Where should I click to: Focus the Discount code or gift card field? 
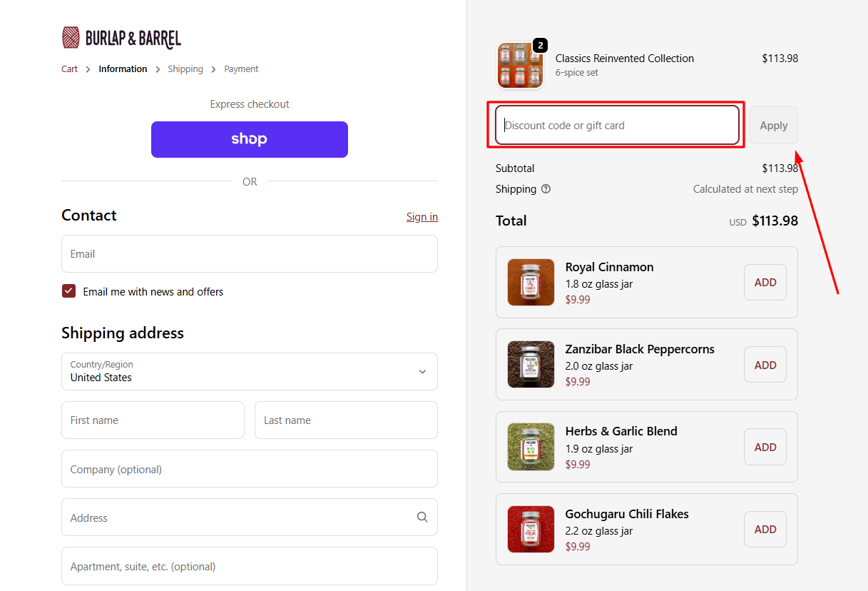click(617, 125)
